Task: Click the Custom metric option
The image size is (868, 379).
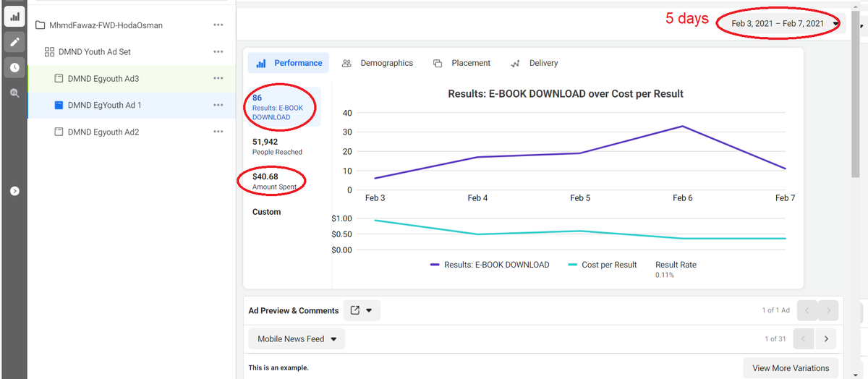Action: (x=267, y=212)
